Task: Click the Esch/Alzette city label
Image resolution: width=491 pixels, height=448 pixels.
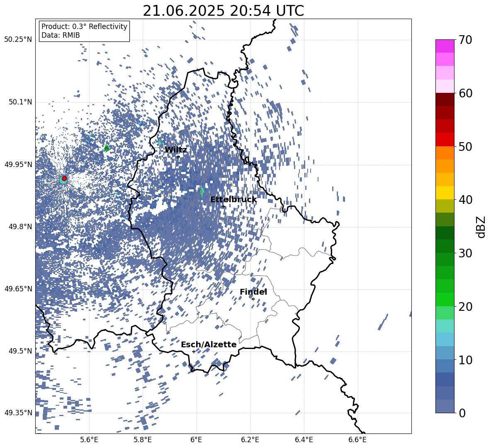Action: point(209,344)
